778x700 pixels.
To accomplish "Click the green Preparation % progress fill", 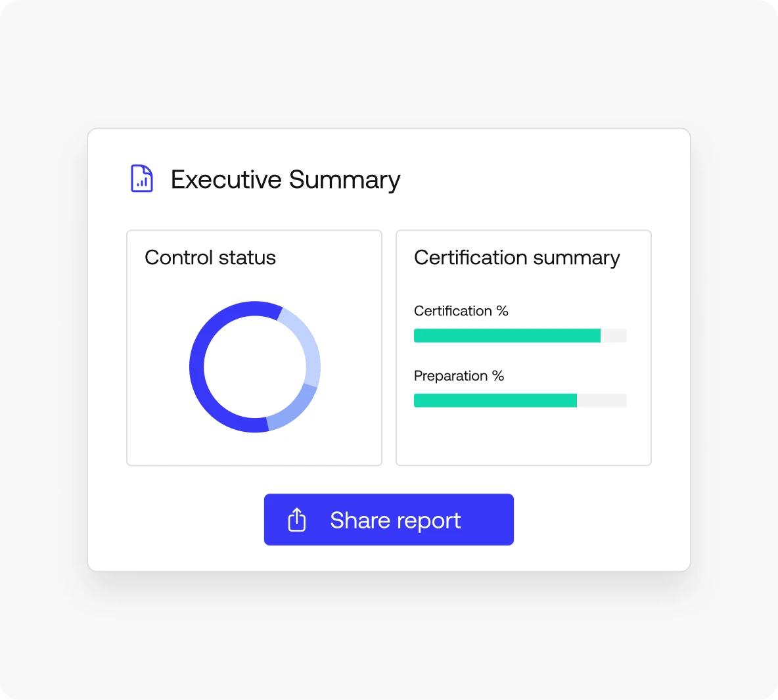I will coord(495,400).
